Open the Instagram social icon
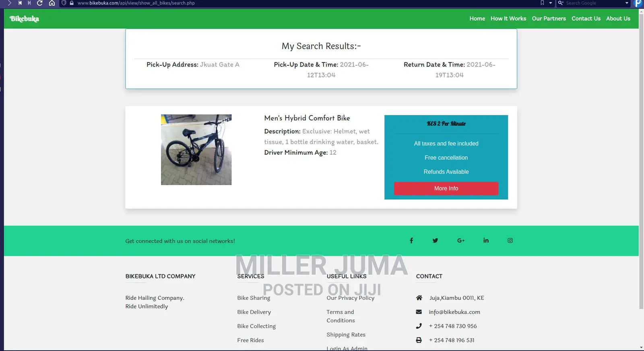The width and height of the screenshot is (644, 351). tap(510, 241)
